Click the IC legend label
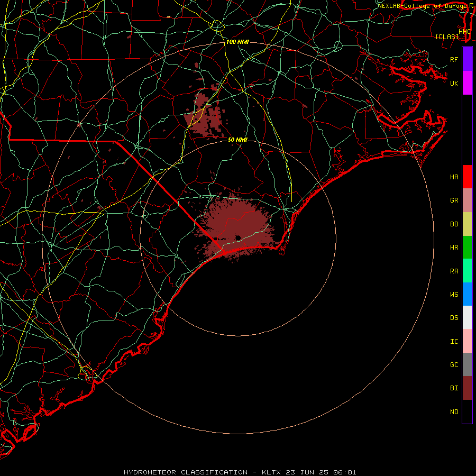This screenshot has height=476, width=476. point(454,342)
